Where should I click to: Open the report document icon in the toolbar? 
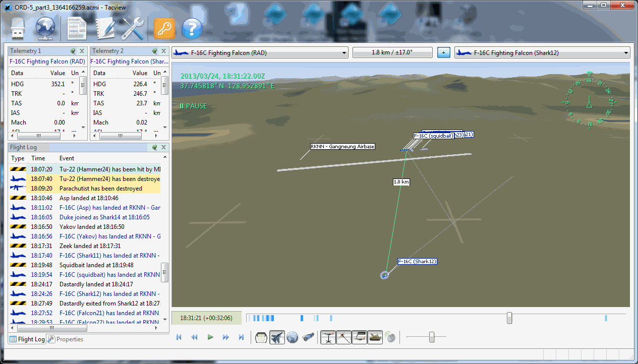(77, 29)
